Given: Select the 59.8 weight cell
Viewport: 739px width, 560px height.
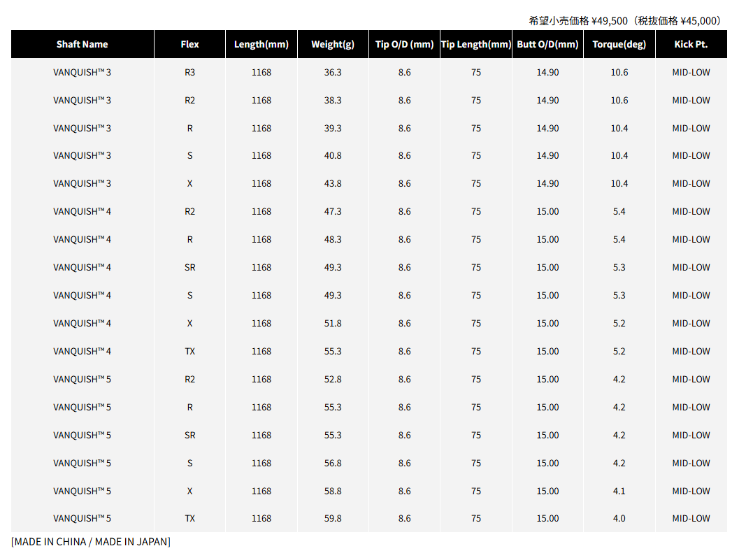Looking at the screenshot, I should click(333, 519).
